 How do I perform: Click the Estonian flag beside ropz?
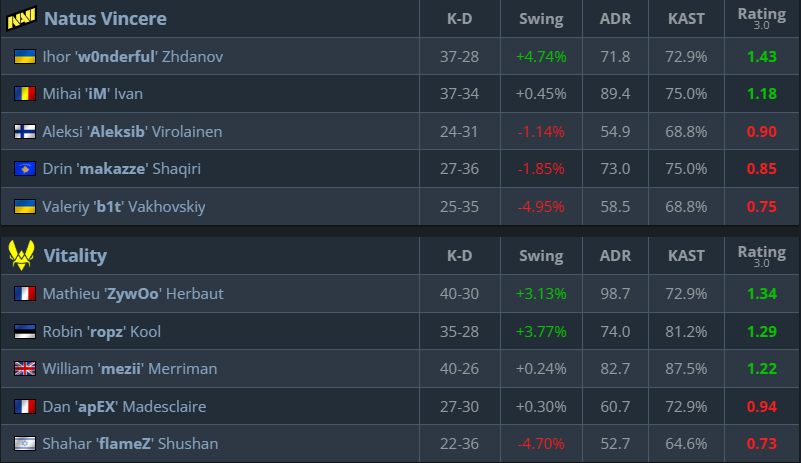pyautogui.click(x=25, y=331)
